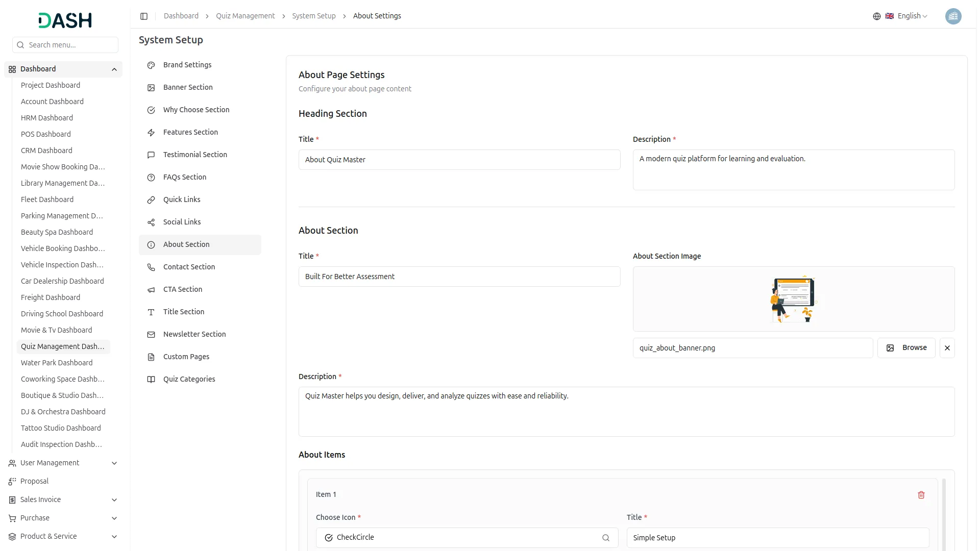
Task: Remove quiz_about_banner.png with X icon
Action: [947, 348]
